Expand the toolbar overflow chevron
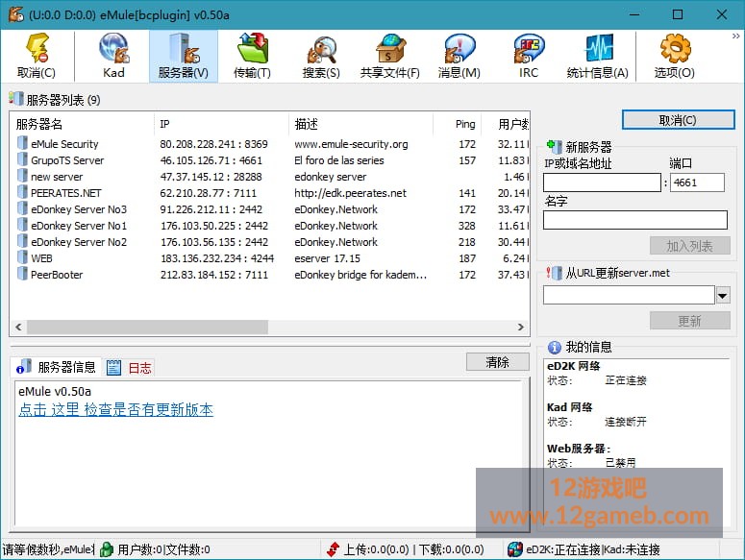This screenshot has width=745, height=560. pyautogui.click(x=735, y=37)
